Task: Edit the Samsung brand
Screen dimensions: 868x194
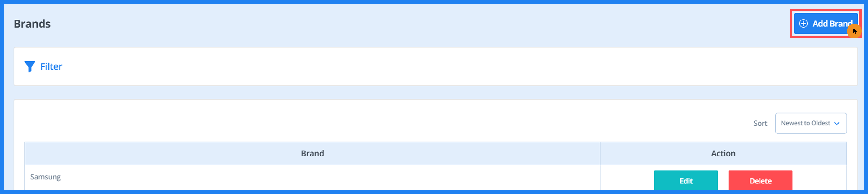Action: [685, 181]
